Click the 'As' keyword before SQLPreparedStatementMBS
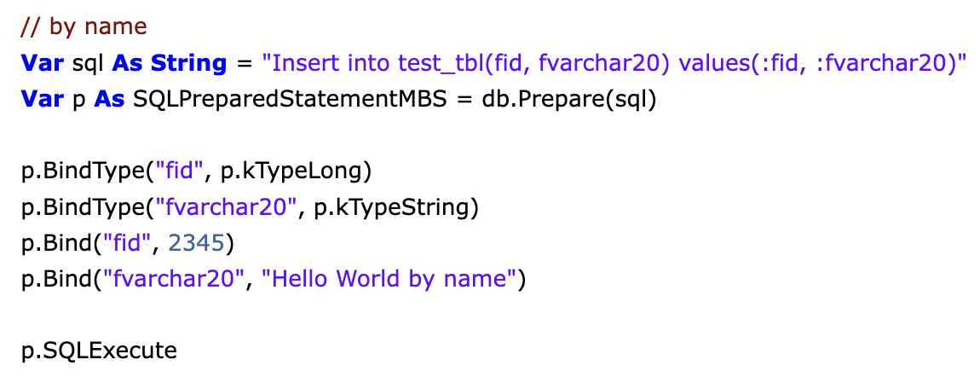Screen dimensions: 980x377 point(111,100)
